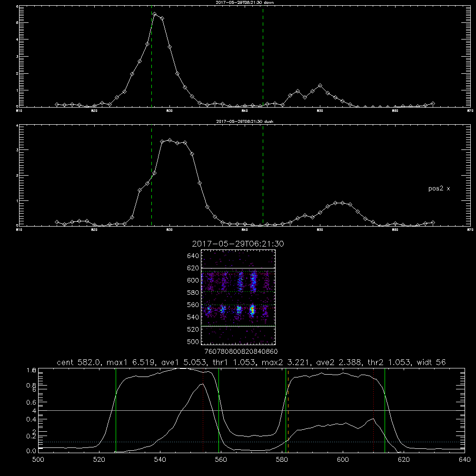476x476 pixels.
Task: Click the brightest red-yellow blob in spectral image
Action: point(252,310)
